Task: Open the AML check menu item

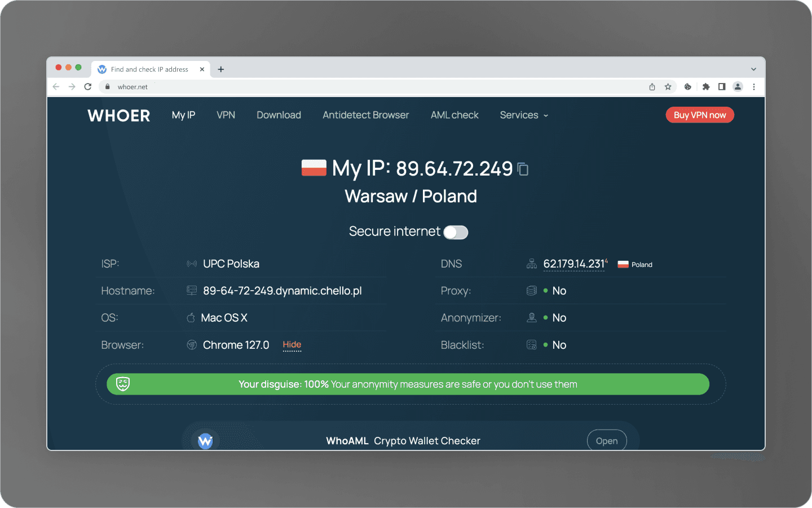Action: (454, 115)
